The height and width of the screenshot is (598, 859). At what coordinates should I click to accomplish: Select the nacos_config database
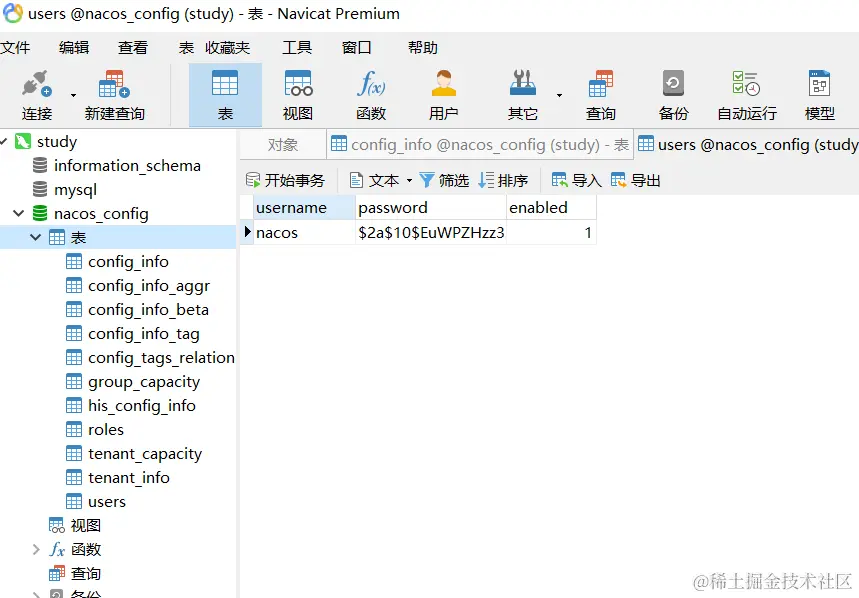[x=101, y=214]
